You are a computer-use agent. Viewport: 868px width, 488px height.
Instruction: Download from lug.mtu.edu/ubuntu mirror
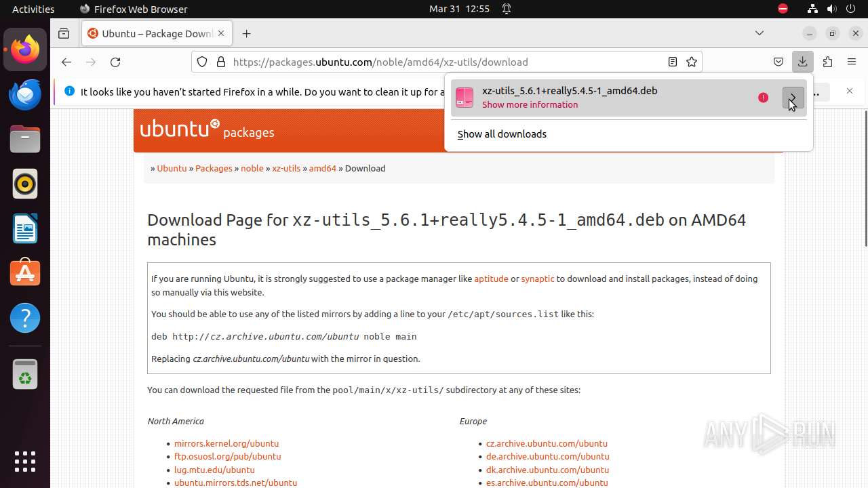(214, 470)
